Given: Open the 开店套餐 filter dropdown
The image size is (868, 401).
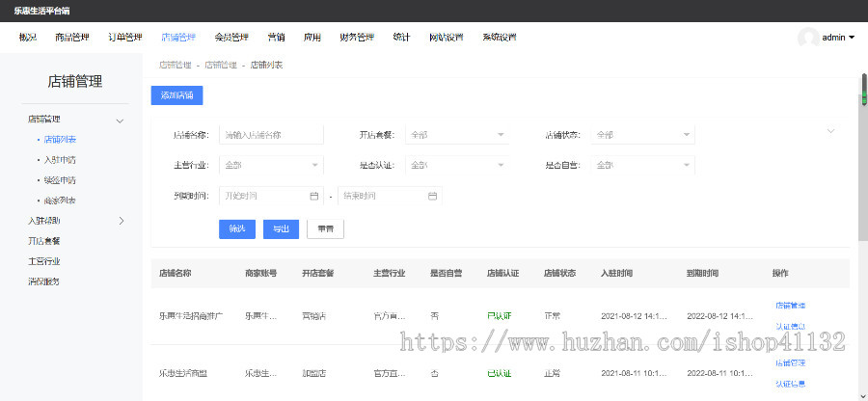Looking at the screenshot, I should [x=457, y=135].
